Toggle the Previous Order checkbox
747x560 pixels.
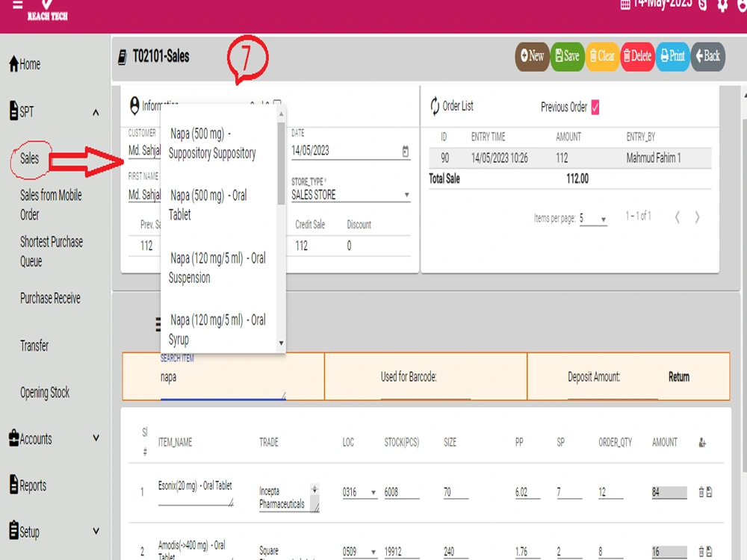595,107
